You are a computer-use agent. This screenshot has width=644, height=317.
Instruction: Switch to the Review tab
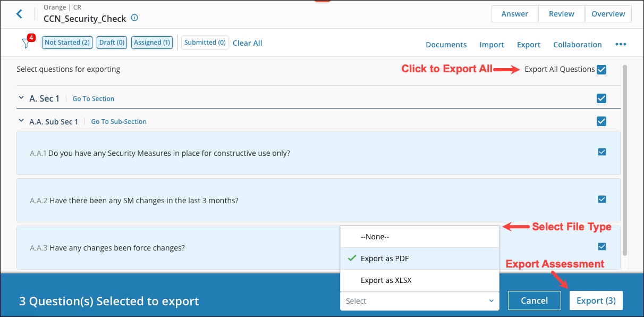(561, 14)
